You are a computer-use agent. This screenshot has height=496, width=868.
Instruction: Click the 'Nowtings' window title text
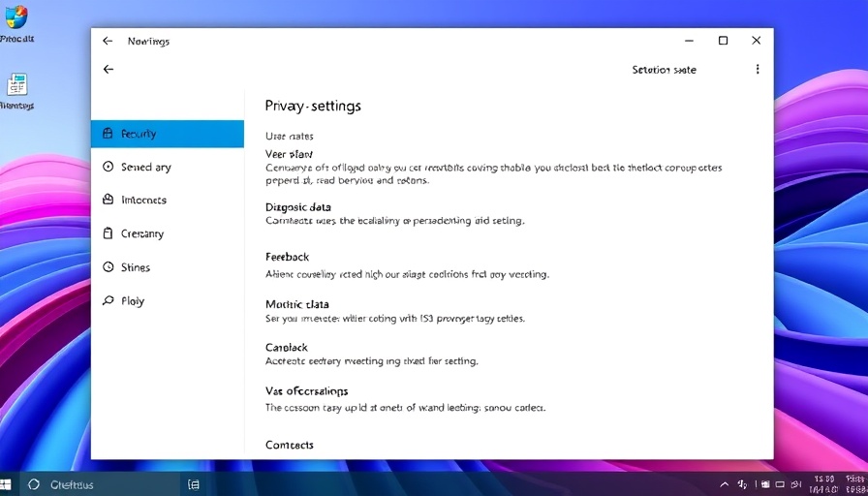pyautogui.click(x=148, y=42)
